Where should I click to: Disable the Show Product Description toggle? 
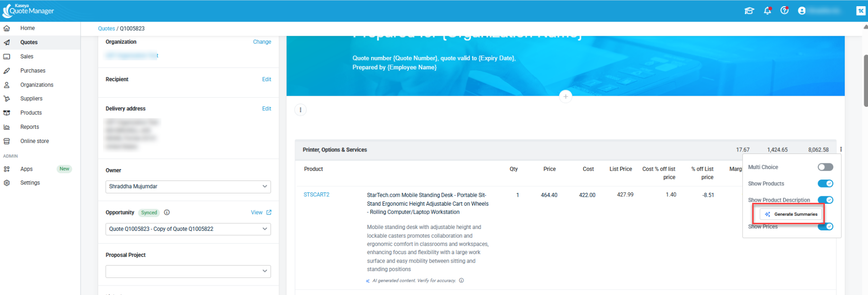click(825, 200)
